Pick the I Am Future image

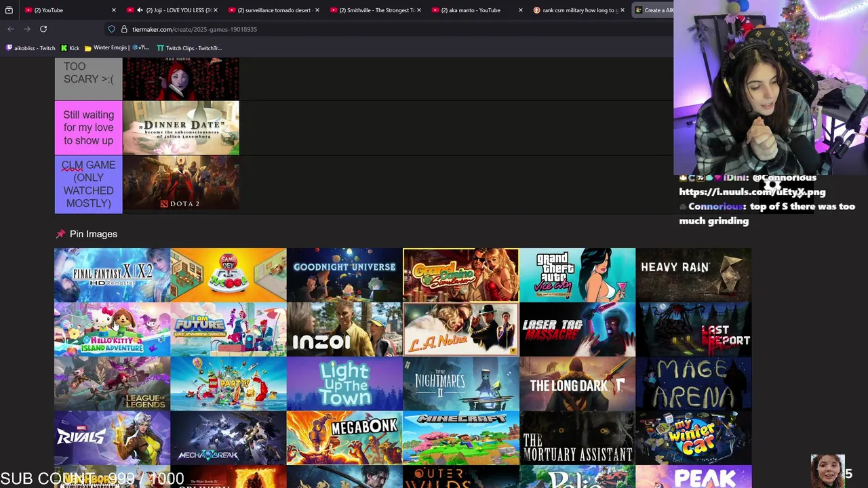point(229,329)
